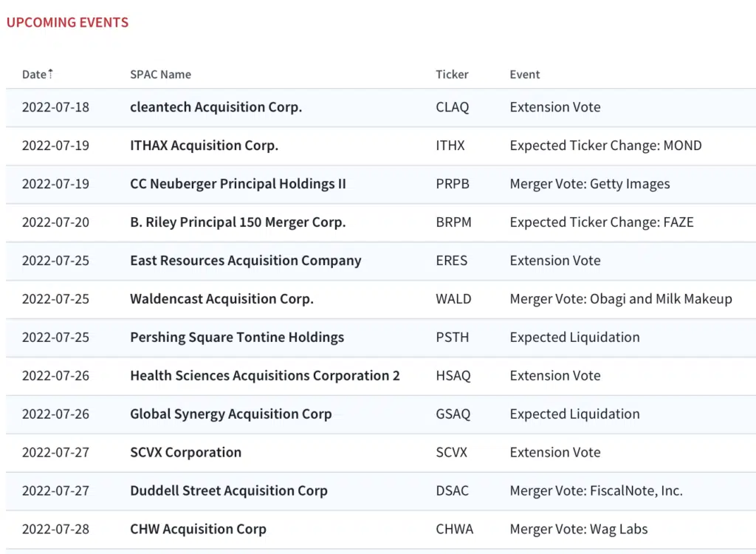Screen dimensions: 756x554
Task: Select B. Riley Principal 150 Merger Corp.
Action: (238, 222)
